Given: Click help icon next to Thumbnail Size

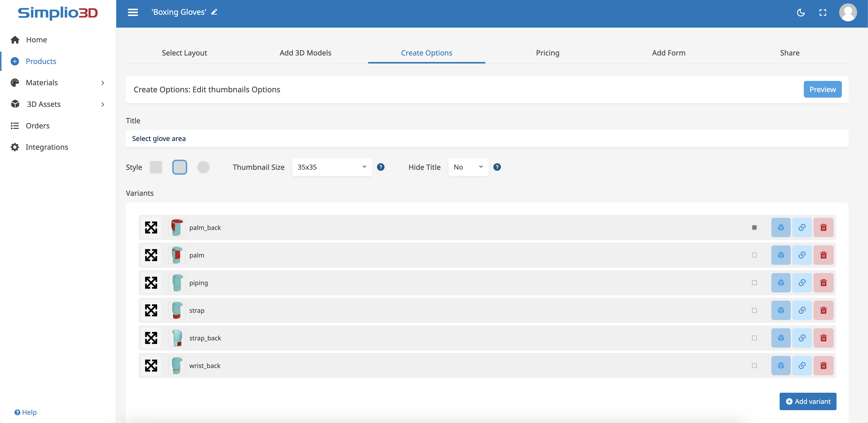Looking at the screenshot, I should [381, 167].
